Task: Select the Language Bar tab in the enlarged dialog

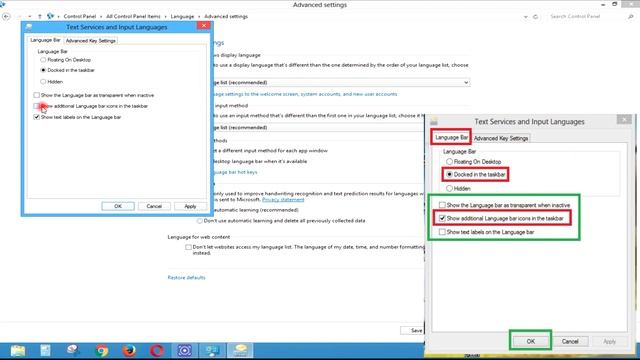Action: pyautogui.click(x=451, y=138)
